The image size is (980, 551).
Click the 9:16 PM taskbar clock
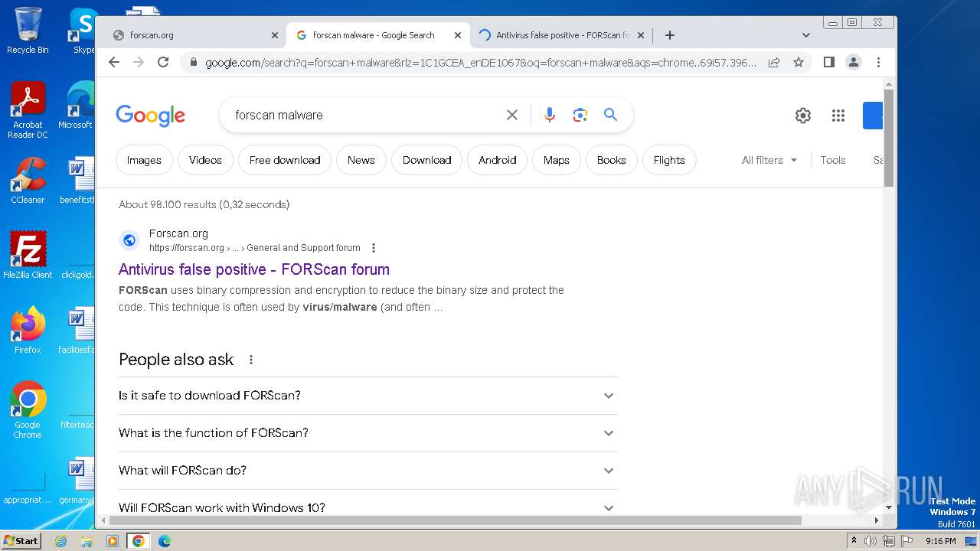[x=940, y=541]
